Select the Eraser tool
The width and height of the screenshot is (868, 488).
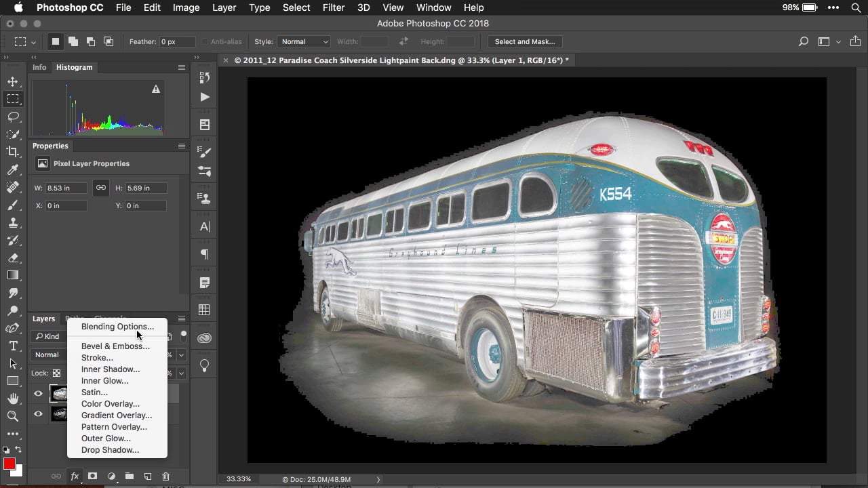[x=12, y=258]
